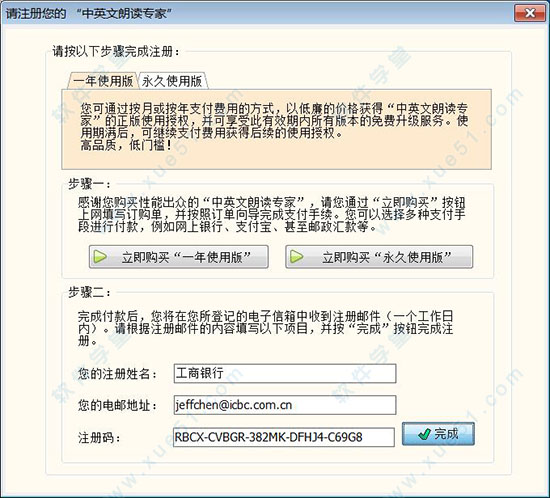Close the registration dialog with the X
Viewport: 550px width, 498px height.
[530, 13]
